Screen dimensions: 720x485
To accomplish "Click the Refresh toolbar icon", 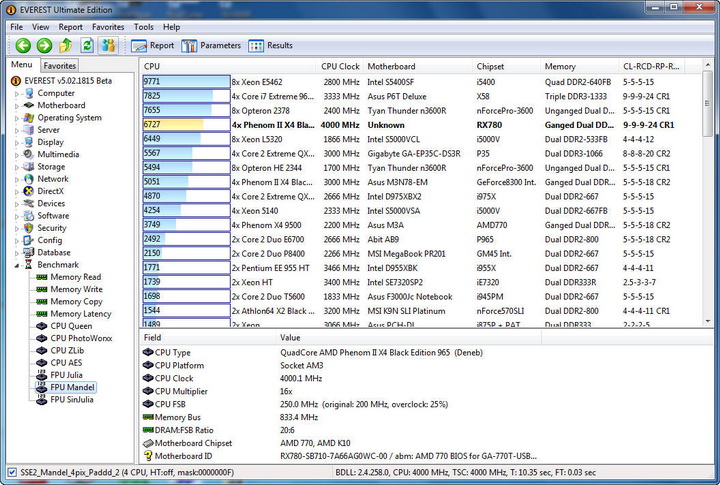I will coord(87,45).
